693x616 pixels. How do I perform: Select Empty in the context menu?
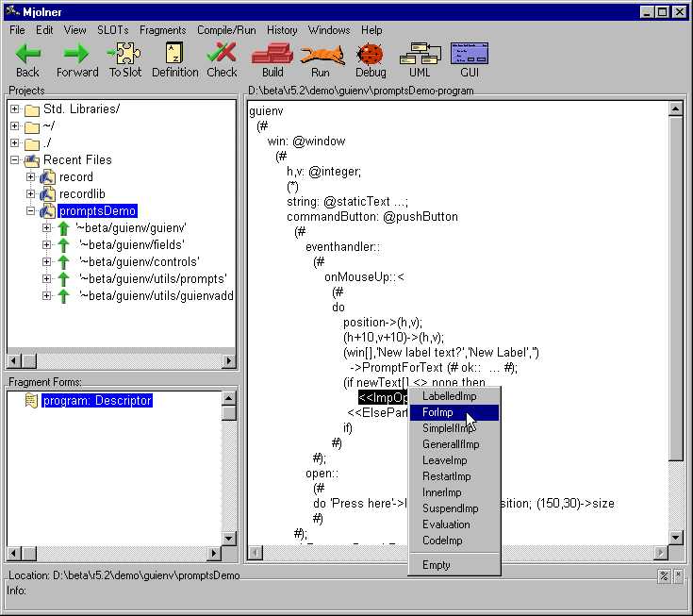point(437,565)
